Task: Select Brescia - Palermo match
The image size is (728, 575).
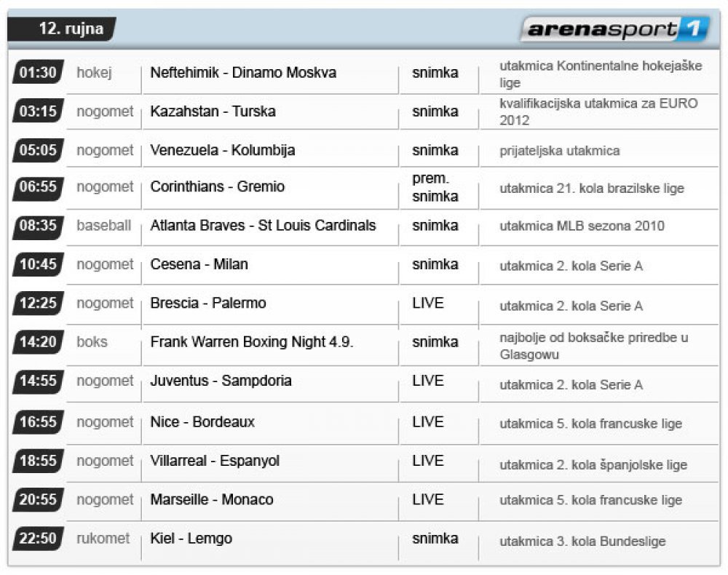Action: click(208, 303)
